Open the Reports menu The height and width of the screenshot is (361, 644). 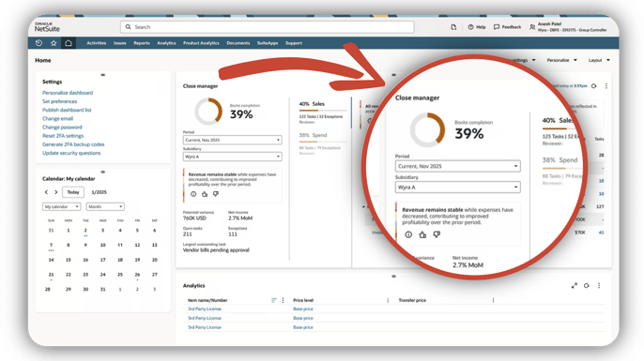click(142, 43)
